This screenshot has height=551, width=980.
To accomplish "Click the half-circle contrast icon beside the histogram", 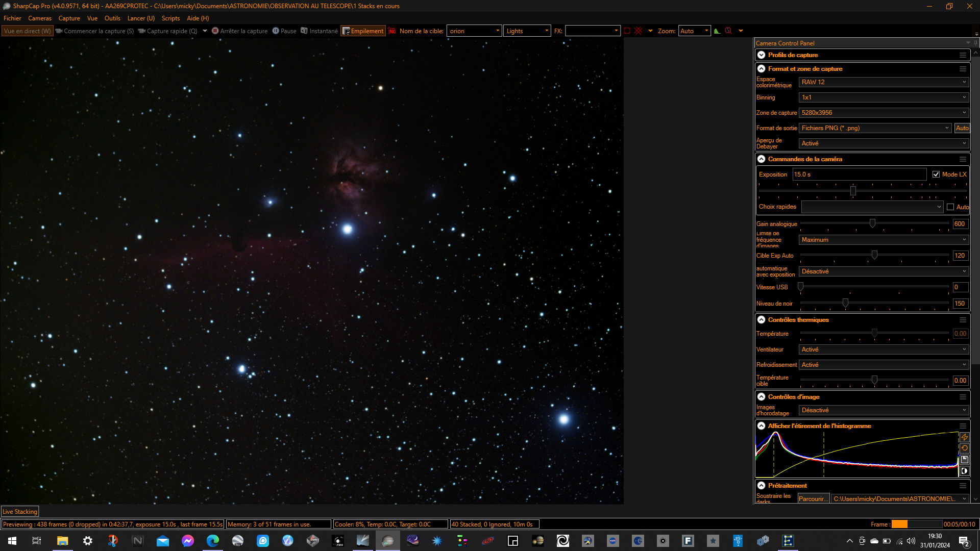I will [964, 471].
